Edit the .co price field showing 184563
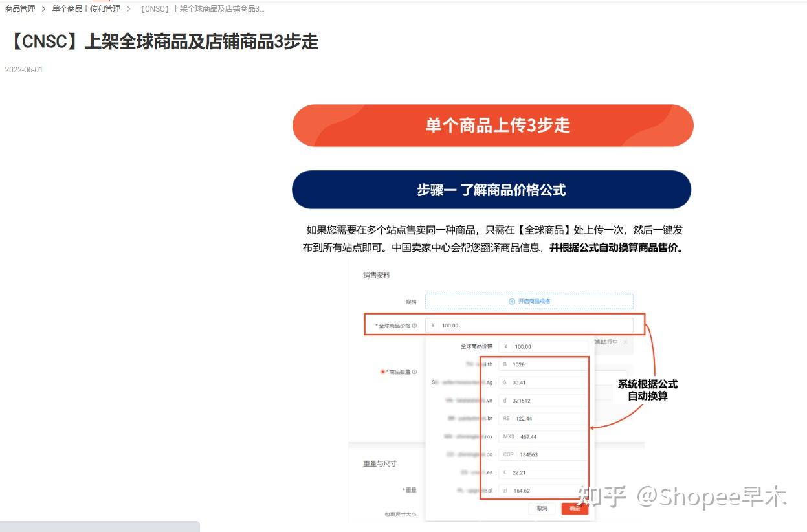The height and width of the screenshot is (532, 807). pos(543,454)
